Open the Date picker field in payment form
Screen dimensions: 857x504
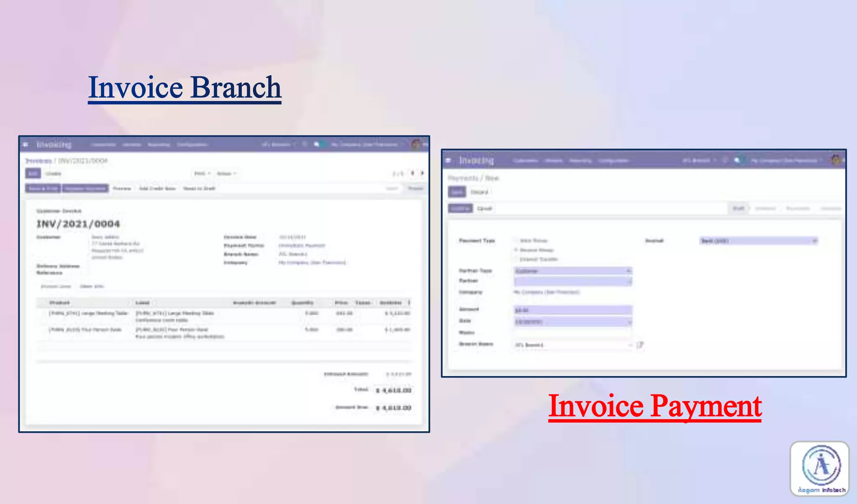[573, 322]
